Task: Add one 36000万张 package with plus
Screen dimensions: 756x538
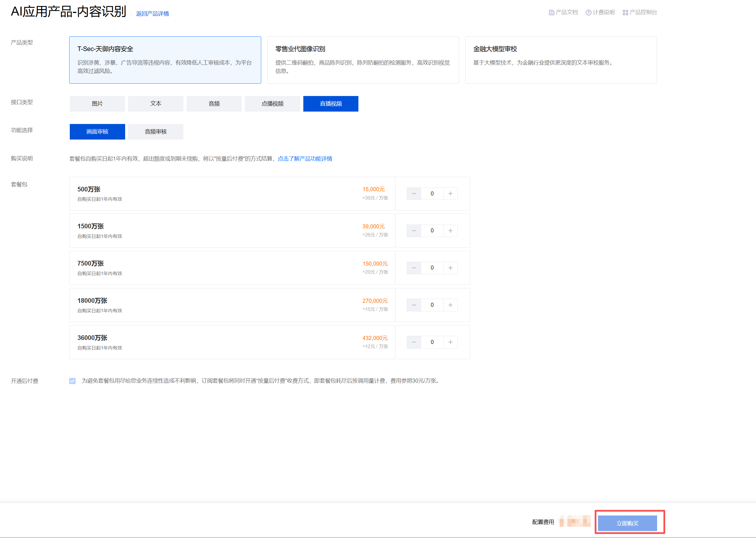Action: 450,342
